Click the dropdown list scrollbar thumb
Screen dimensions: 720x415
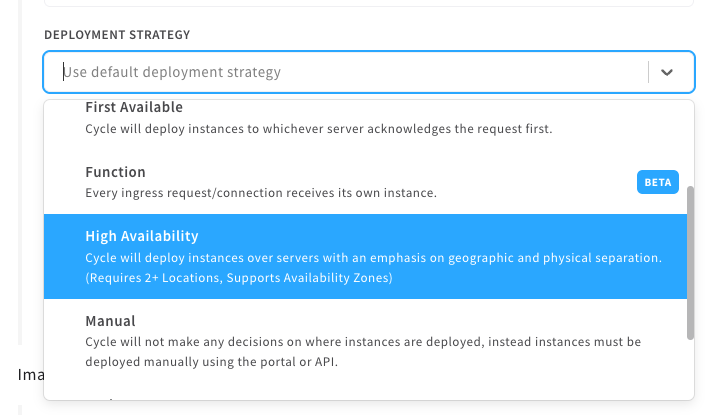pyautogui.click(x=689, y=260)
